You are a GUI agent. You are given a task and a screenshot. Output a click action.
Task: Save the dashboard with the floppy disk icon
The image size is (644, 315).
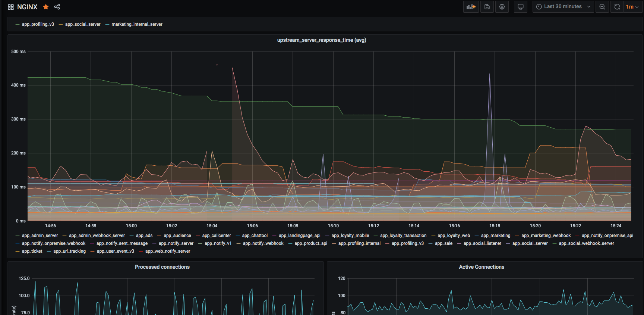[487, 7]
